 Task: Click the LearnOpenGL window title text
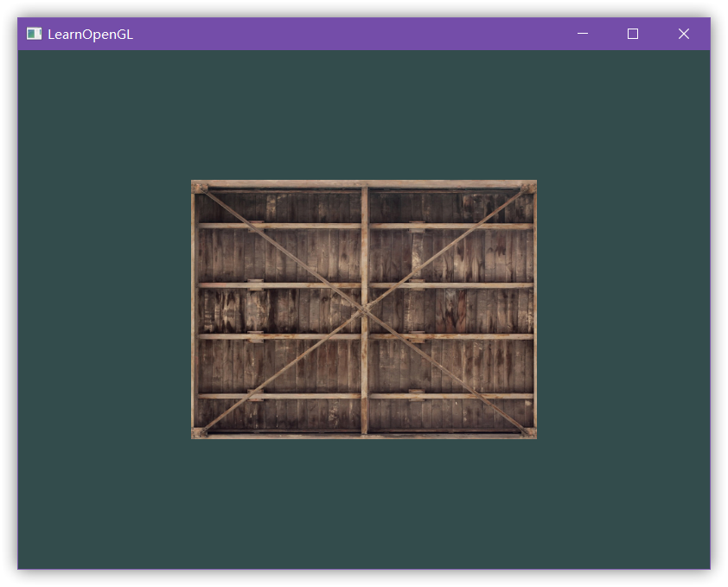(x=90, y=35)
